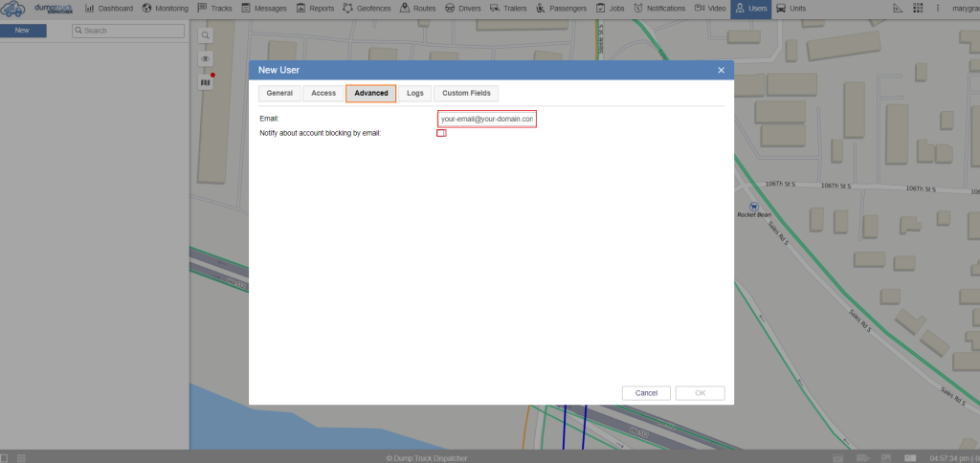Screen dimensions: 980x463
Task: Open the Units section
Action: (x=791, y=8)
